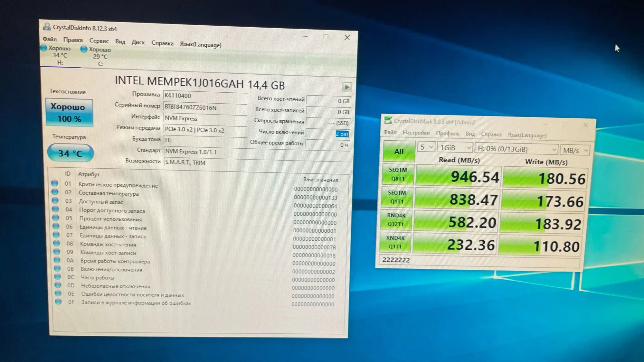Open the Диск menu
Screen dimensions: 644x362
pyautogui.click(x=138, y=42)
